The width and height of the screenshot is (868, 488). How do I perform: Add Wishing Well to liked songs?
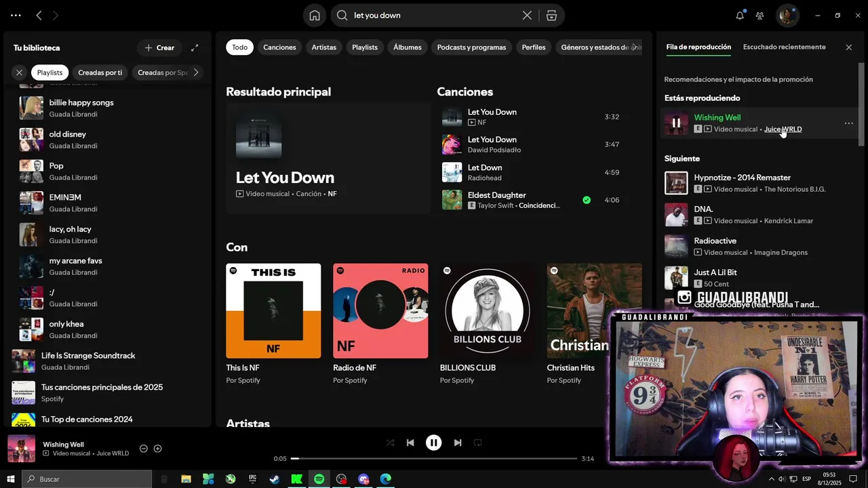[158, 449]
